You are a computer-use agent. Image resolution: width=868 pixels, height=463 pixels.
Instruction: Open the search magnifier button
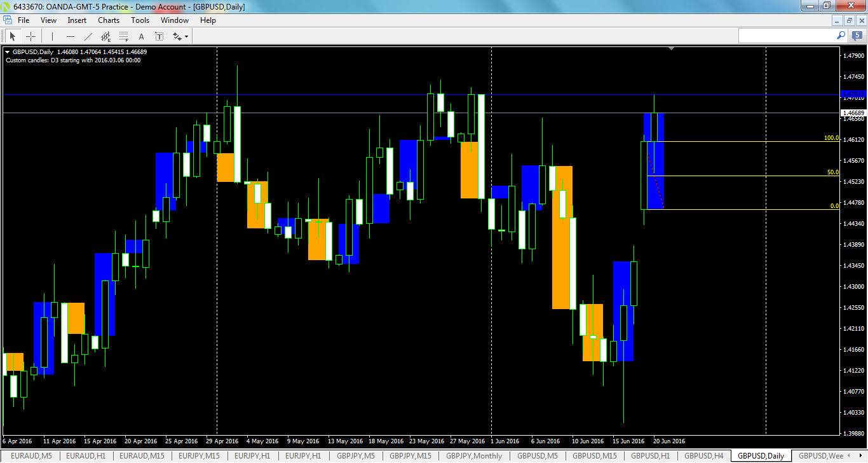[x=841, y=36]
